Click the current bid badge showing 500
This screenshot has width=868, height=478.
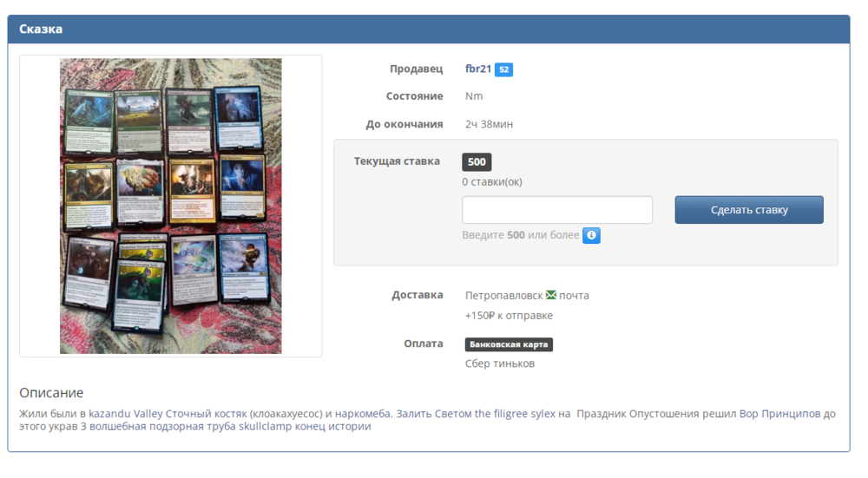coord(477,161)
